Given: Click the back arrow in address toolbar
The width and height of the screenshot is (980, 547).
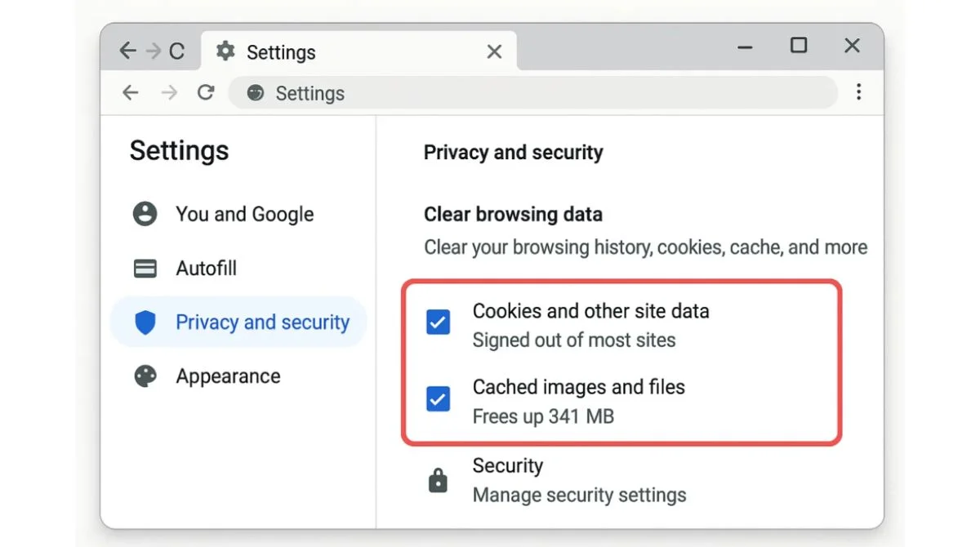Looking at the screenshot, I should coord(131,93).
